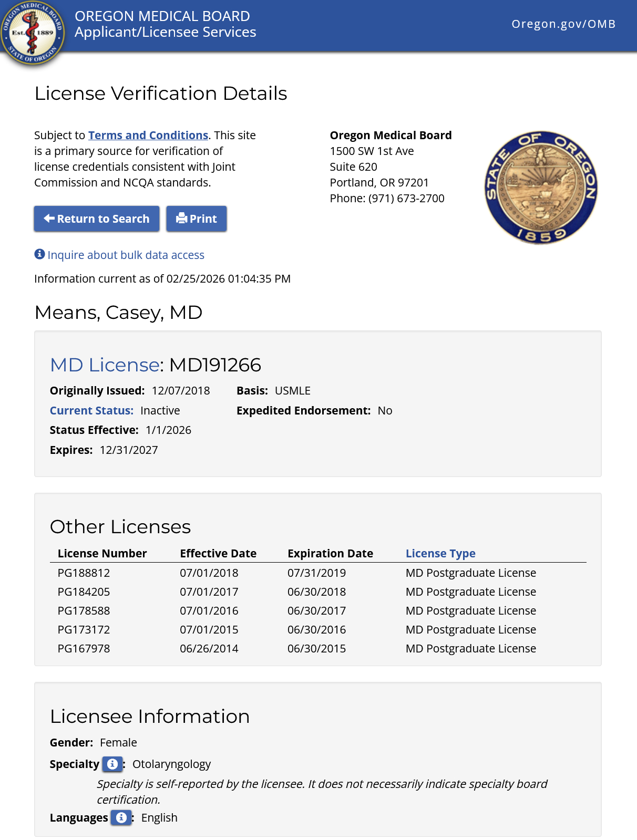
Task: Select the PG167978 license row
Action: click(x=84, y=648)
